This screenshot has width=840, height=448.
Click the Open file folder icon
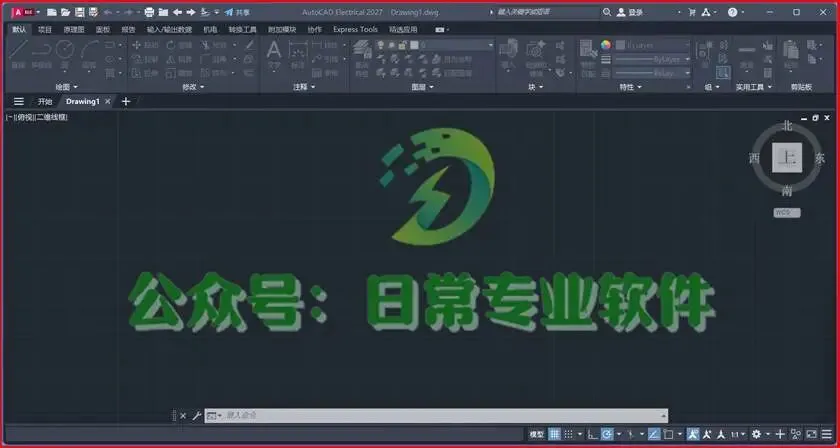pos(65,12)
